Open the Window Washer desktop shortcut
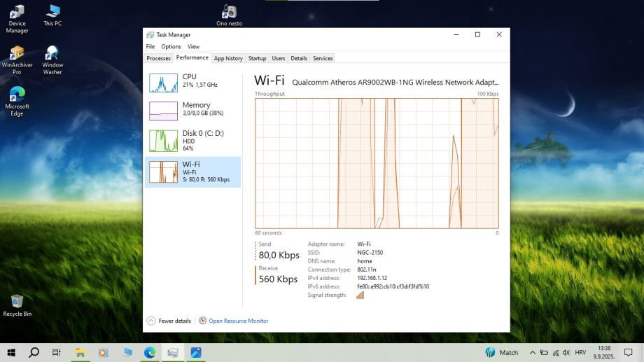Screen dimensions: 644x362 pos(52,60)
